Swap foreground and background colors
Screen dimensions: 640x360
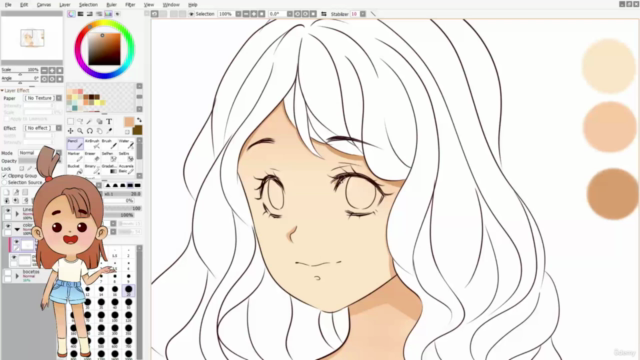pyautogui.click(x=139, y=120)
